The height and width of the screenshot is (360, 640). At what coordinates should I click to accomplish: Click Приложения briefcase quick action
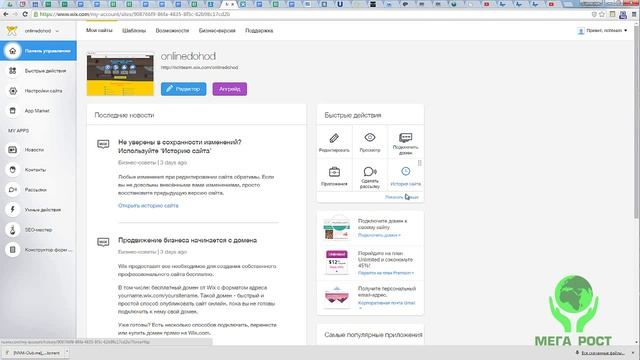pos(334,176)
